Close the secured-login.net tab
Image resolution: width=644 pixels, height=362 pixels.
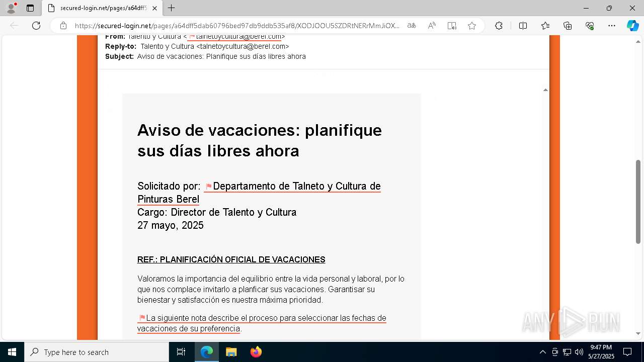tap(154, 8)
